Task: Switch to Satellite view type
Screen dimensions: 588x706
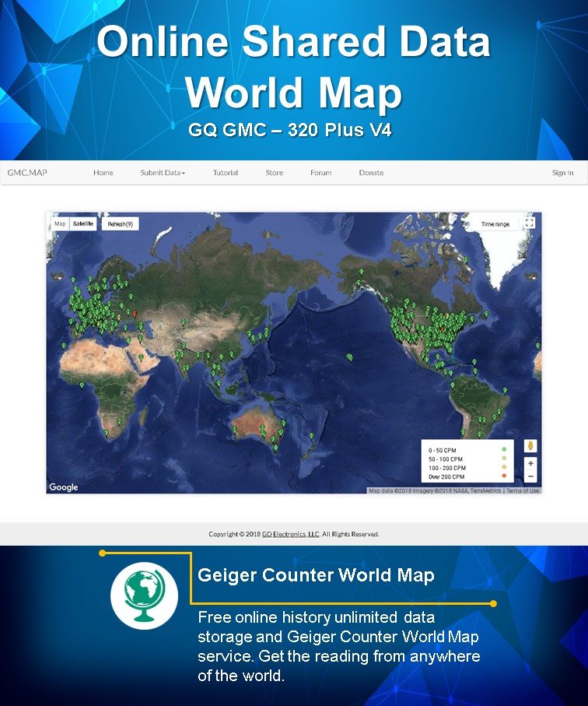Action: coord(83,223)
